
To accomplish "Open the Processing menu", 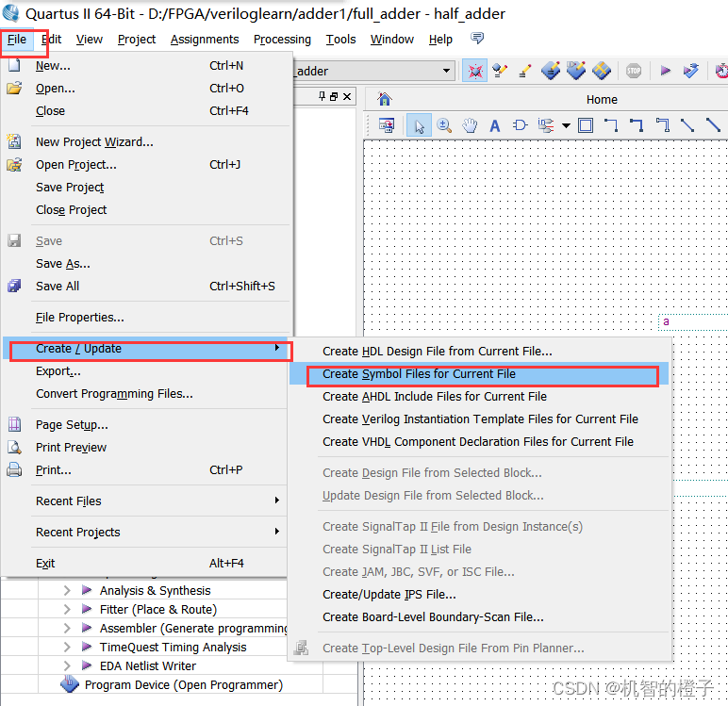I will click(282, 40).
